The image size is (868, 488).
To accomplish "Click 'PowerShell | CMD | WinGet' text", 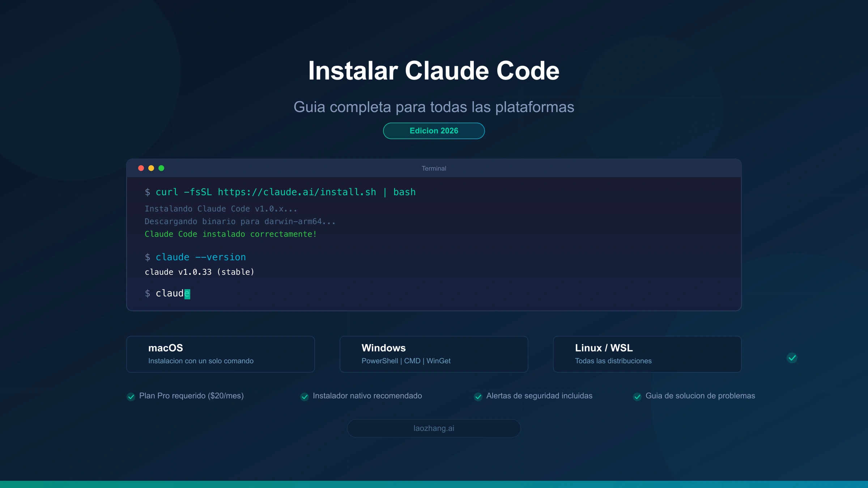I will [x=406, y=361].
